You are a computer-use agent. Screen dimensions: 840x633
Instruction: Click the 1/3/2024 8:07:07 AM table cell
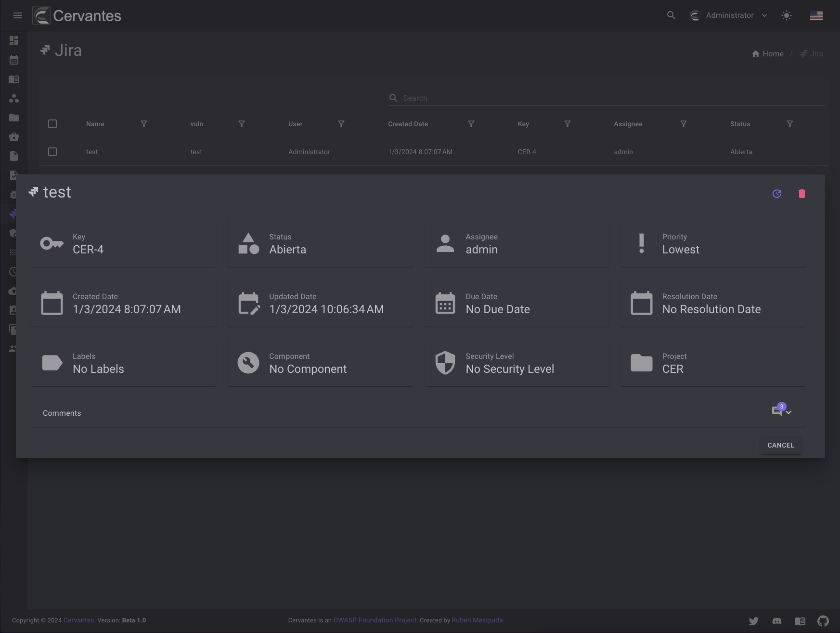click(420, 152)
